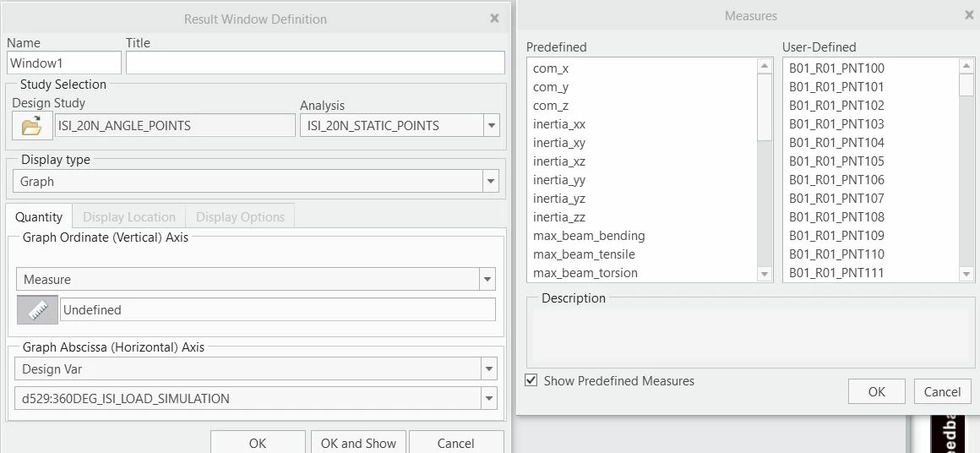The image size is (980, 453).
Task: Open the Display type Graph dropdown
Action: click(x=491, y=182)
